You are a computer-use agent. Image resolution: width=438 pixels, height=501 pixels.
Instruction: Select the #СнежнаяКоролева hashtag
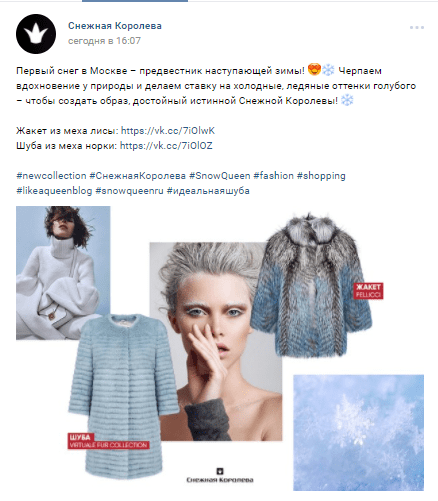[x=138, y=176]
